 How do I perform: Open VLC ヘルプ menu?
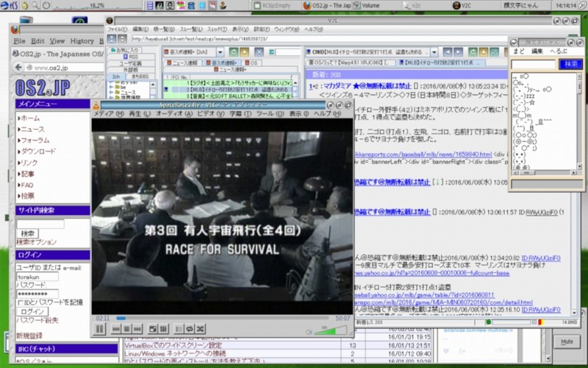coord(327,113)
